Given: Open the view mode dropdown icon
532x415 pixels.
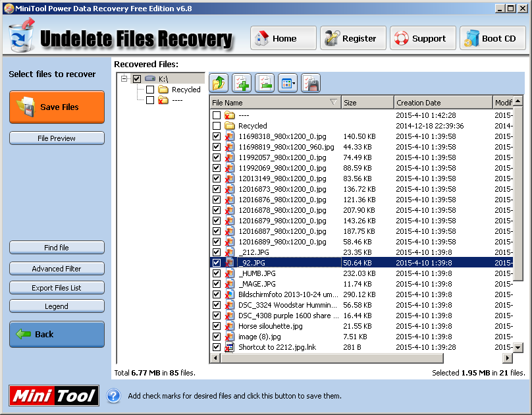Looking at the screenshot, I should (x=288, y=83).
